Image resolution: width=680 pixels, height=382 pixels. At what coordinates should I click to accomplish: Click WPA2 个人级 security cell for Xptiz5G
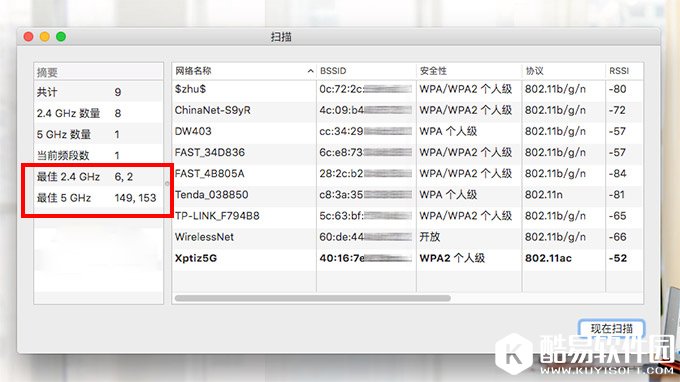pyautogui.click(x=452, y=258)
